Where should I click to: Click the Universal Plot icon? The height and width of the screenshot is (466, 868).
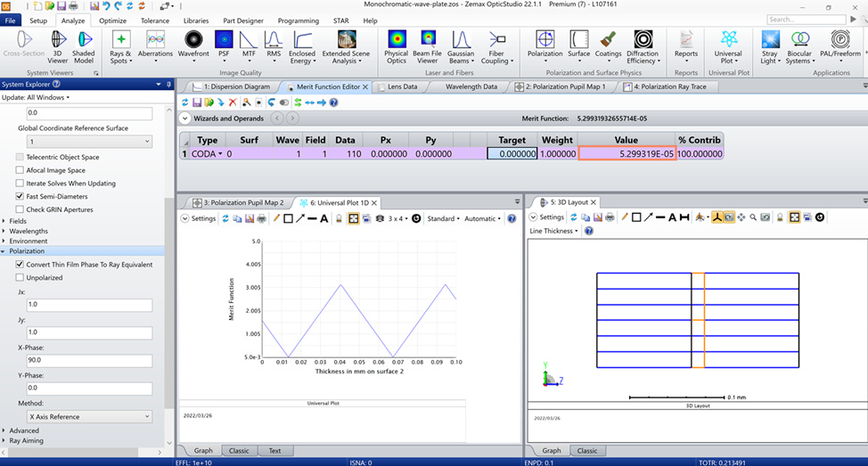coord(728,47)
